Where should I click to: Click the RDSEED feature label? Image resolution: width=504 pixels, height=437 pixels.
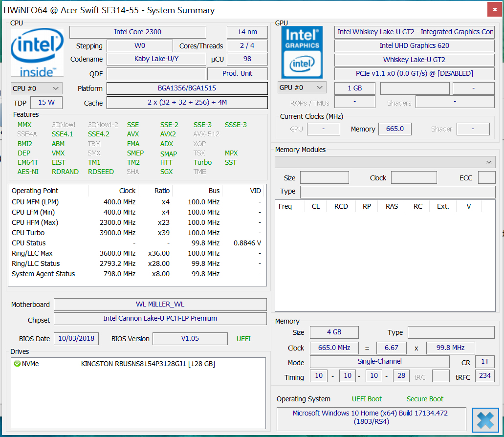point(101,172)
